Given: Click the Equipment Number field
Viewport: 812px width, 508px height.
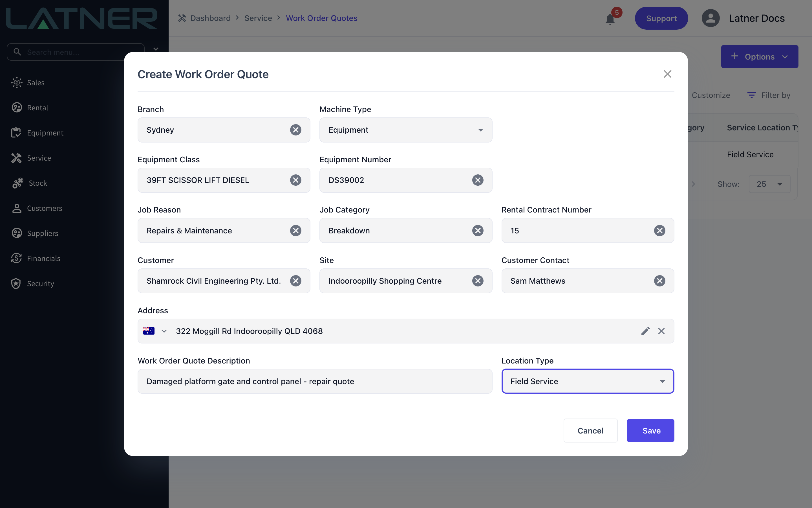Looking at the screenshot, I should 406,180.
